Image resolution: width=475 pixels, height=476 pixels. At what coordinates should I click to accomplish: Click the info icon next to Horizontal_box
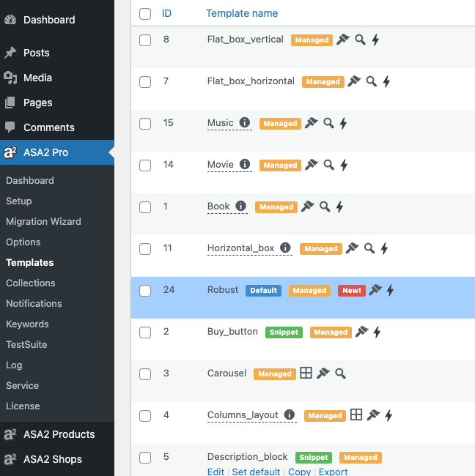click(285, 248)
